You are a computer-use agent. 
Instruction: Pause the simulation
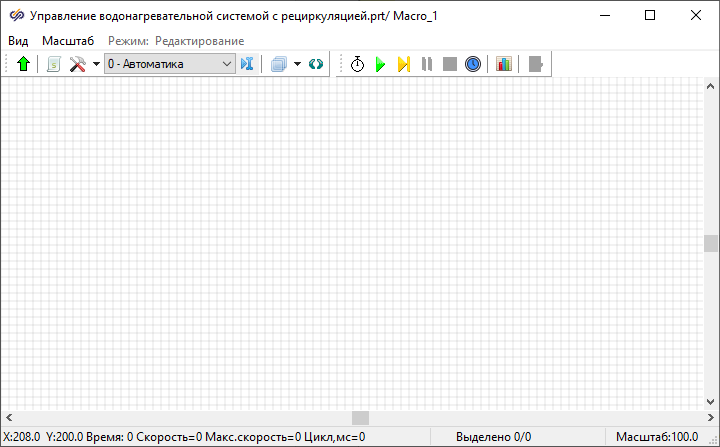click(427, 64)
